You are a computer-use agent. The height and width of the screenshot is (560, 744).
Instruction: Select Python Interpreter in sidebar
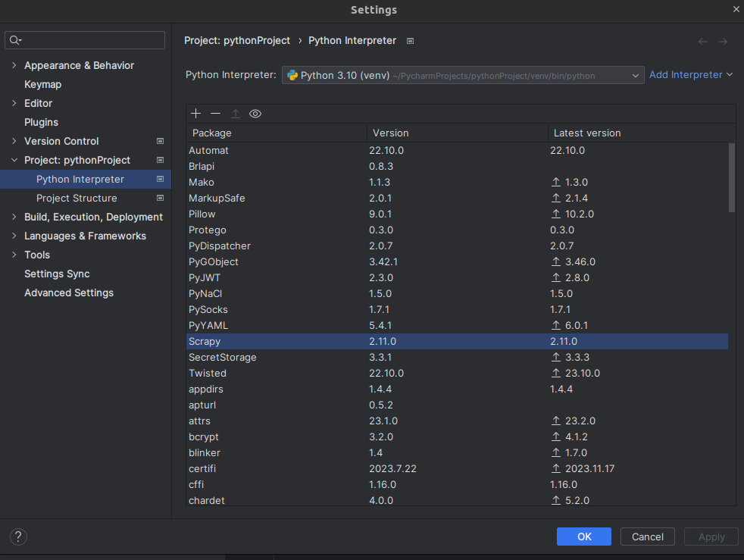click(86, 179)
